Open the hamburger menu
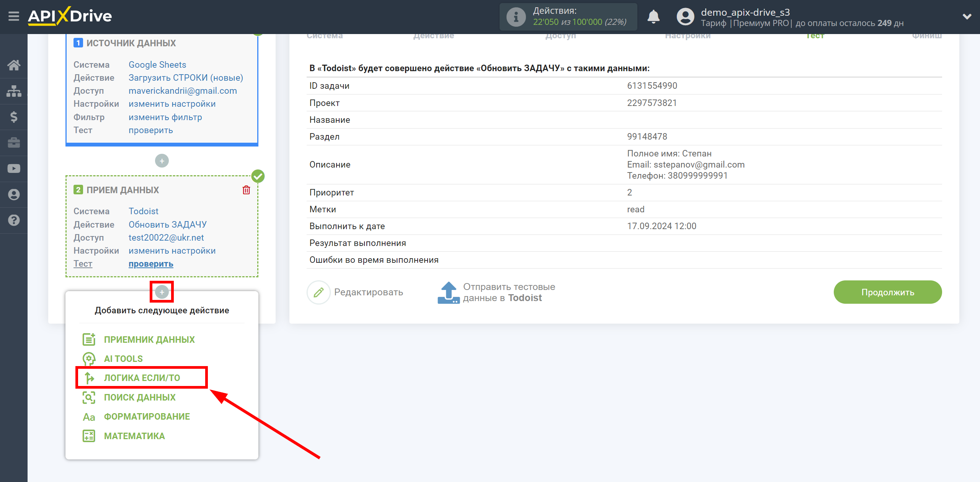The image size is (980, 482). pos(14,16)
